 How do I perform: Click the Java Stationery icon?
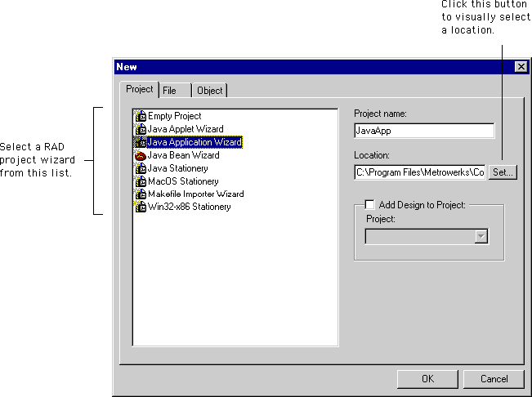click(x=140, y=168)
